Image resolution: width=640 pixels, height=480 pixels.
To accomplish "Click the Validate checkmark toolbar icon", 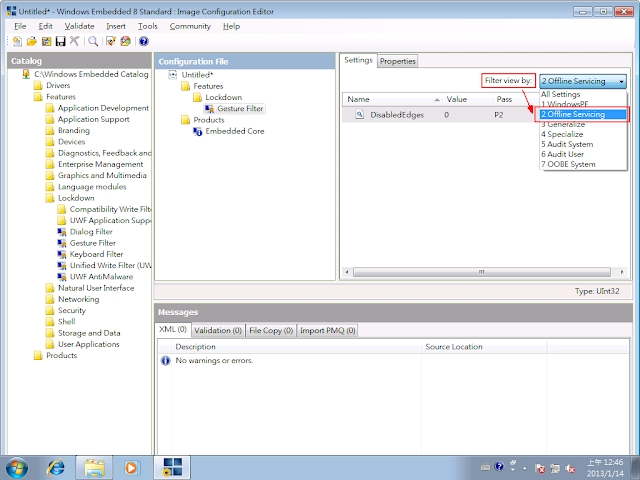I will [x=111, y=41].
